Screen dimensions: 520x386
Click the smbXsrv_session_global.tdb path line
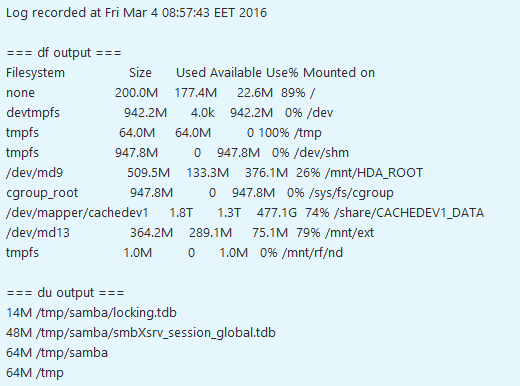pos(141,333)
